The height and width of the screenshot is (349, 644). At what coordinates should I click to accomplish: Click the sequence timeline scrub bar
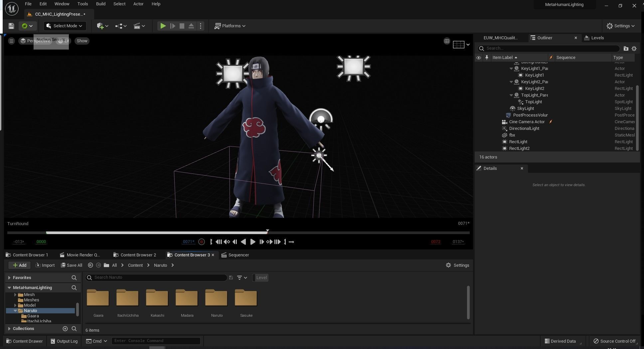pyautogui.click(x=239, y=232)
